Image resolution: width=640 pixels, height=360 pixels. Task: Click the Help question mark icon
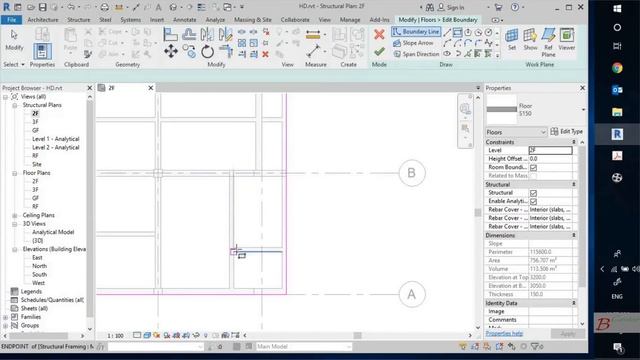click(x=515, y=7)
